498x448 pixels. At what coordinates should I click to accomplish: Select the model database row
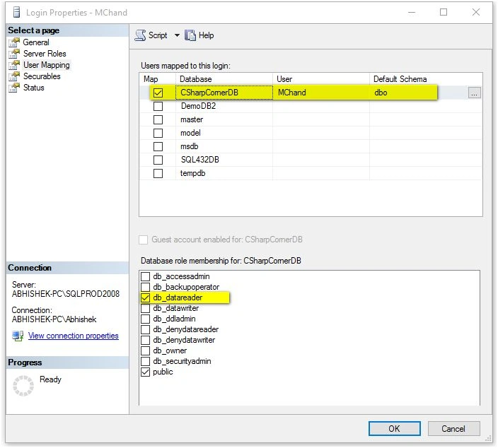311,134
